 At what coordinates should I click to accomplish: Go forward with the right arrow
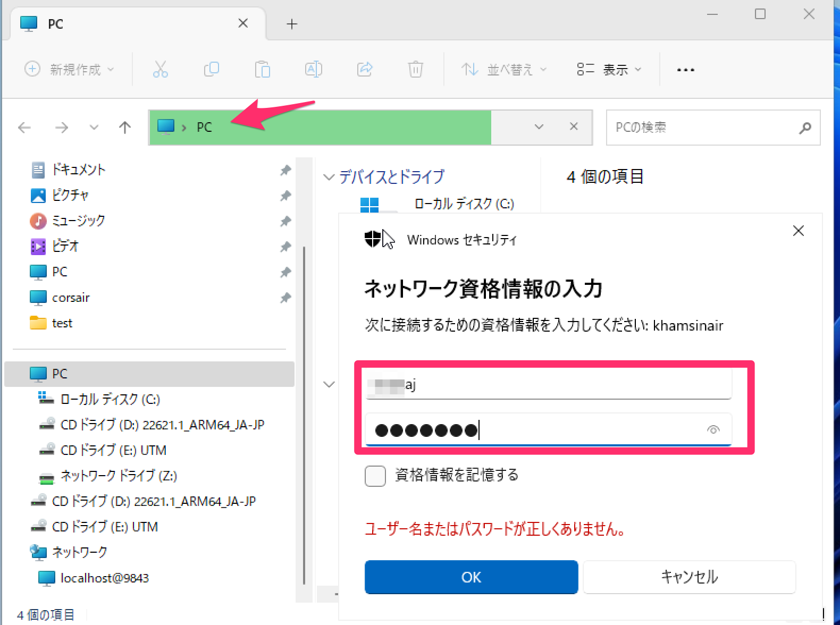pos(62,128)
